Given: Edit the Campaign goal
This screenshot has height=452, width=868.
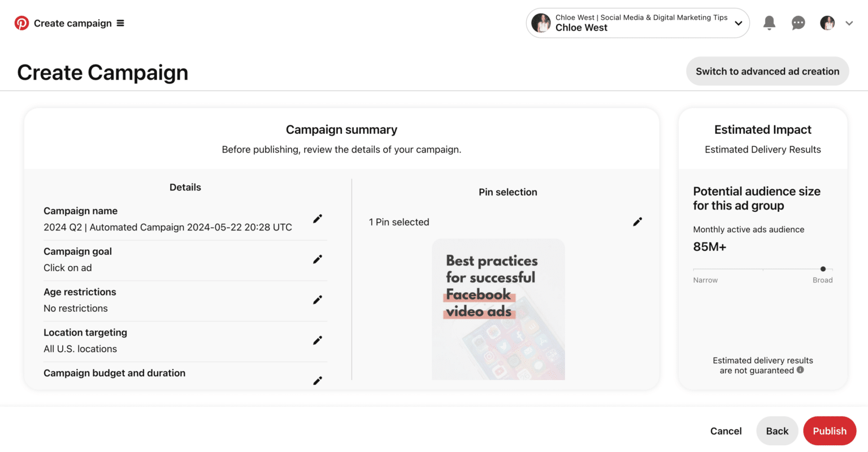Looking at the screenshot, I should pyautogui.click(x=318, y=259).
